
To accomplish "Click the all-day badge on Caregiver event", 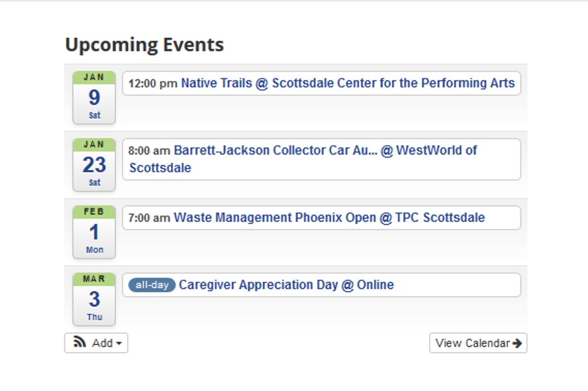I will coord(152,285).
